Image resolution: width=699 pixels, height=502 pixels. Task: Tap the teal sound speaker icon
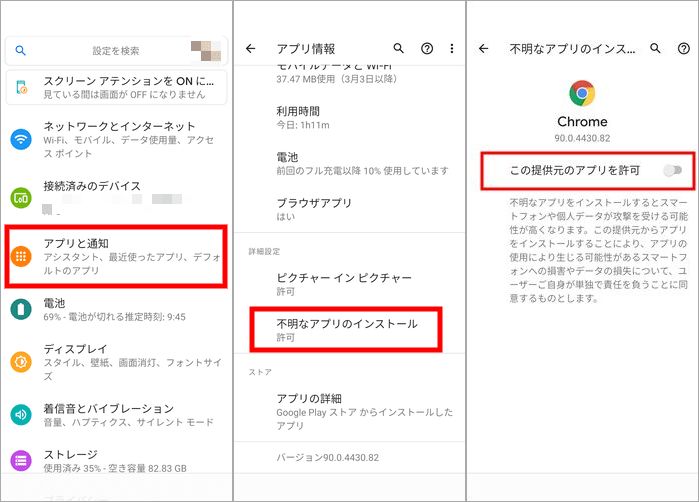pyautogui.click(x=21, y=415)
